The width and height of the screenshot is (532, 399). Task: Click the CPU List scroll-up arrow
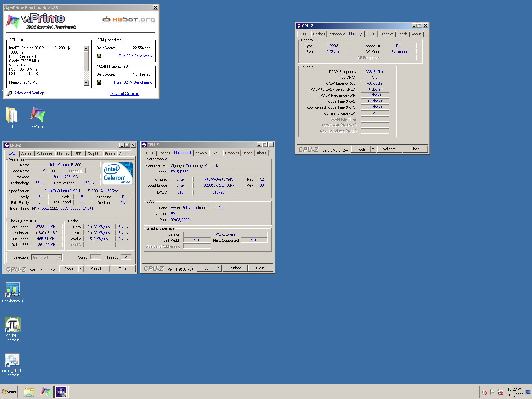[x=86, y=48]
